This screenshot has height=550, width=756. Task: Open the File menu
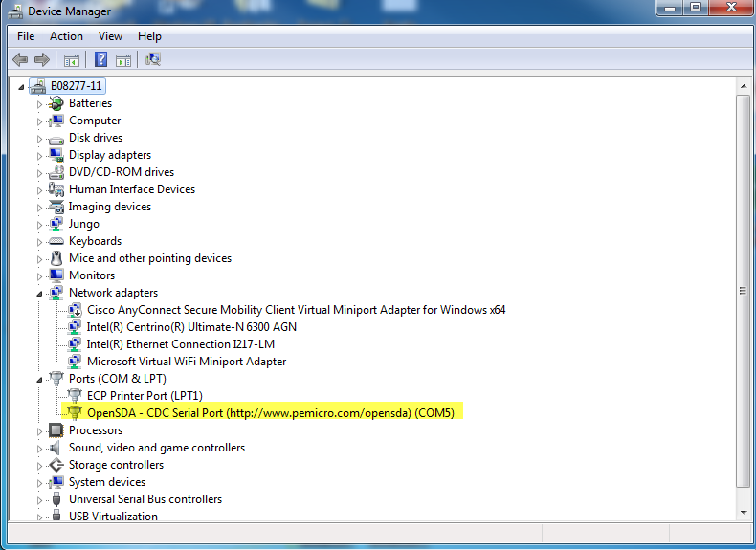[x=26, y=36]
